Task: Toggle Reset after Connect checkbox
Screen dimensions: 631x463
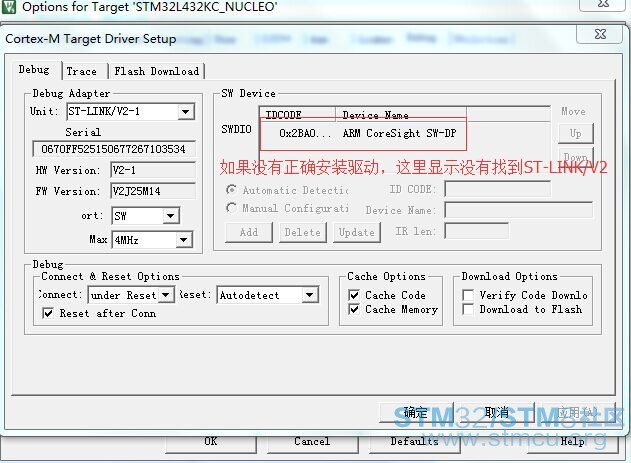Action: (x=48, y=313)
